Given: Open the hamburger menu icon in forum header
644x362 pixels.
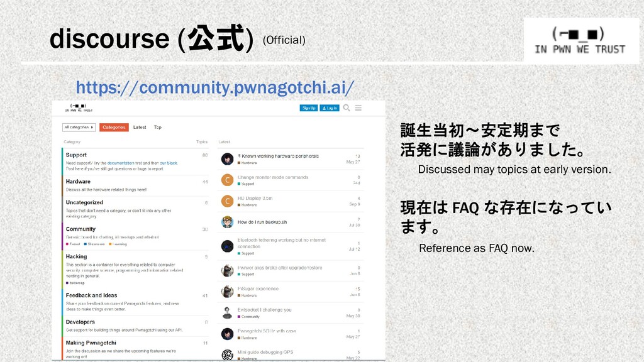Looking at the screenshot, I should pos(358,108).
